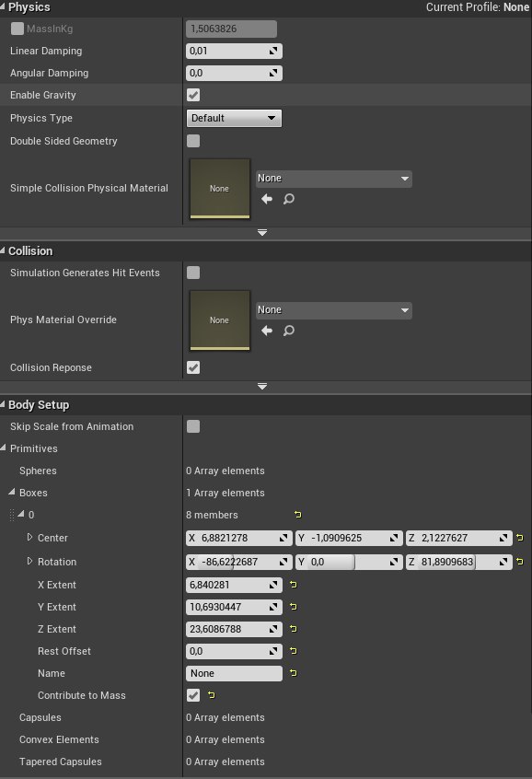
Task: Reset Z Extent to default value
Action: pyautogui.click(x=293, y=629)
